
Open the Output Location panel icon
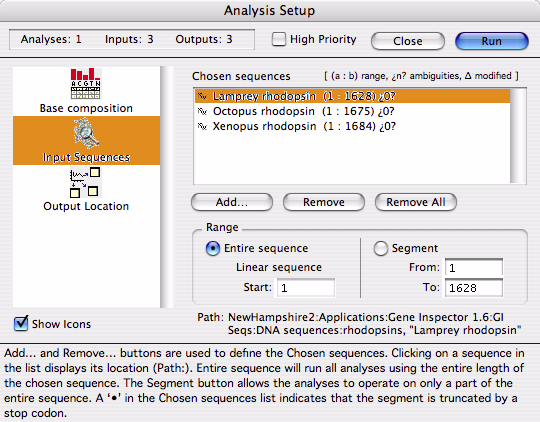click(x=85, y=183)
